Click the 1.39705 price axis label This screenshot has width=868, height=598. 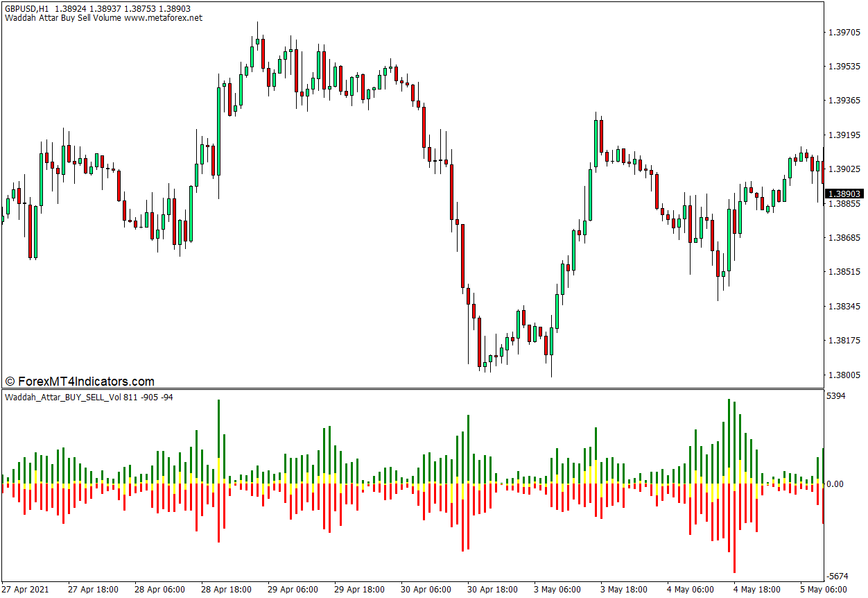tap(844, 32)
